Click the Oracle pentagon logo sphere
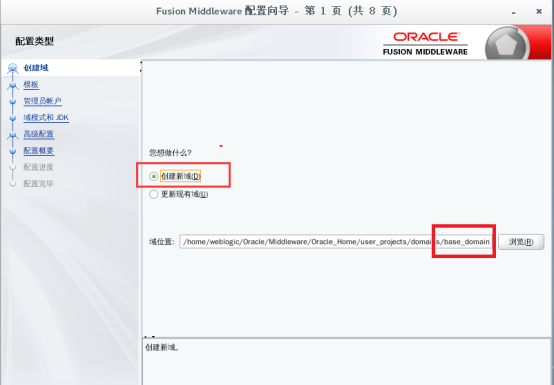 [x=506, y=45]
